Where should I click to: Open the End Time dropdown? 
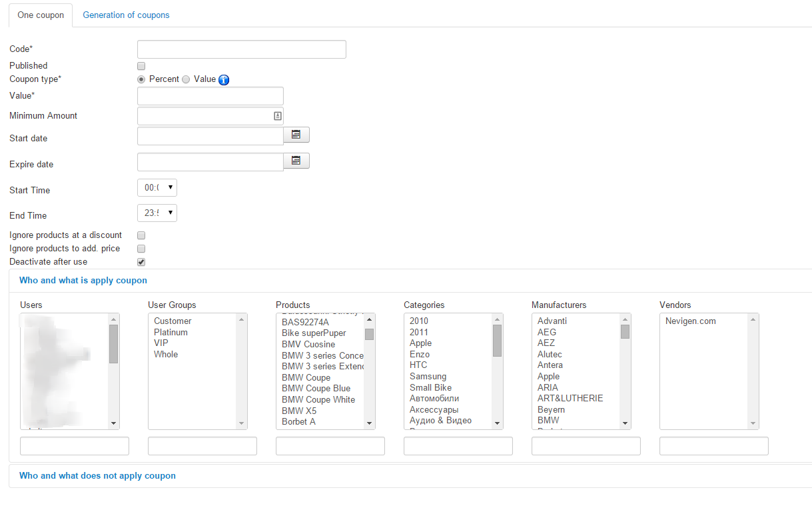coord(157,213)
